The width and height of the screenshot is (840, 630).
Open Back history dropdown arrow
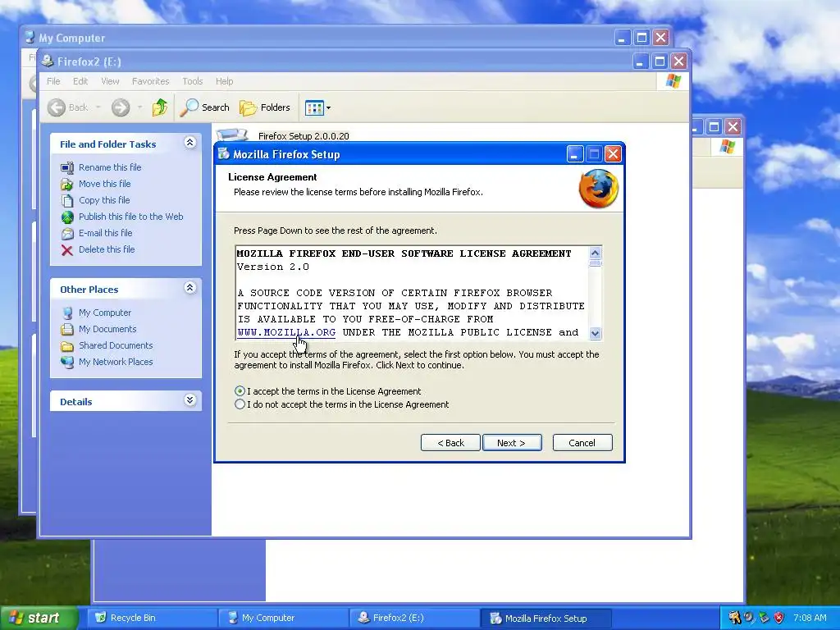98,107
